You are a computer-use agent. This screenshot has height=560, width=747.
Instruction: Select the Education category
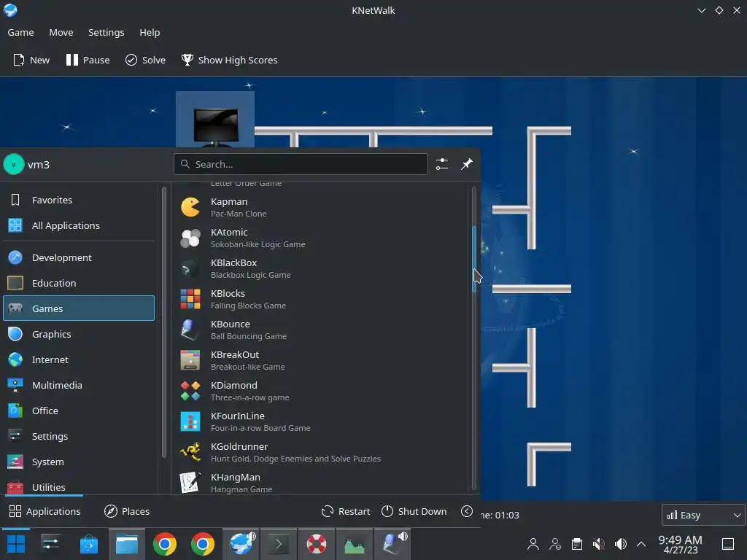tap(79, 284)
